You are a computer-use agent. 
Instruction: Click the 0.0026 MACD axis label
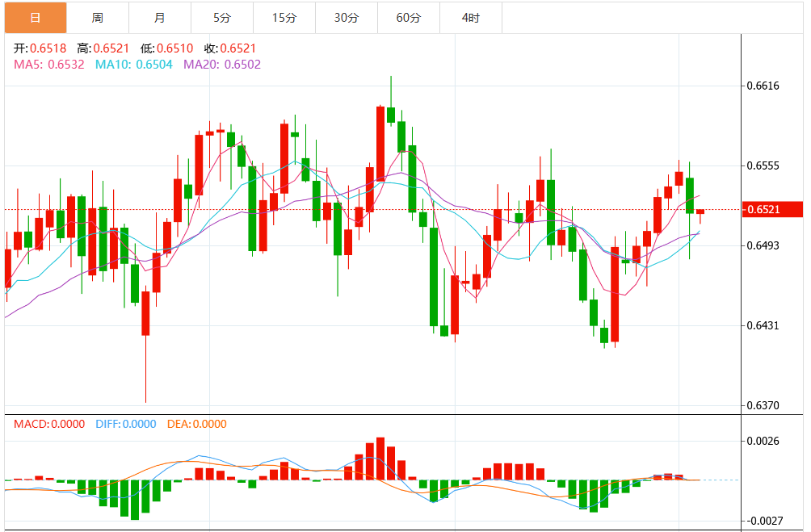763,441
